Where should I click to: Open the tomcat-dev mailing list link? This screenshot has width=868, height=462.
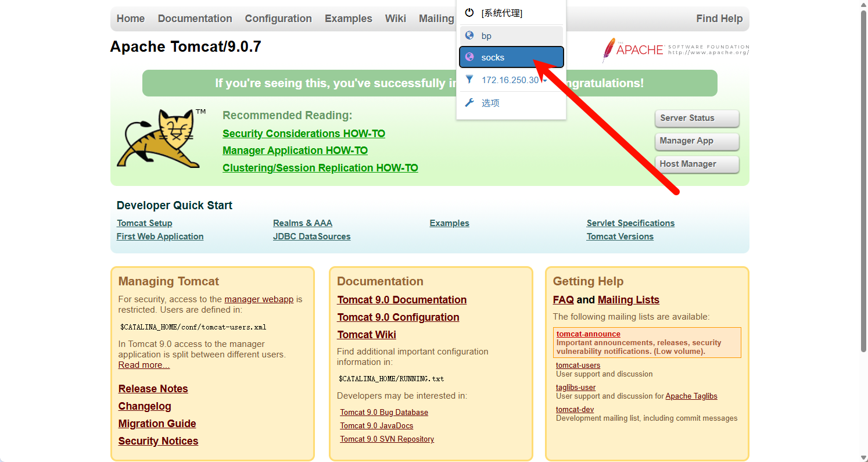pyautogui.click(x=575, y=410)
